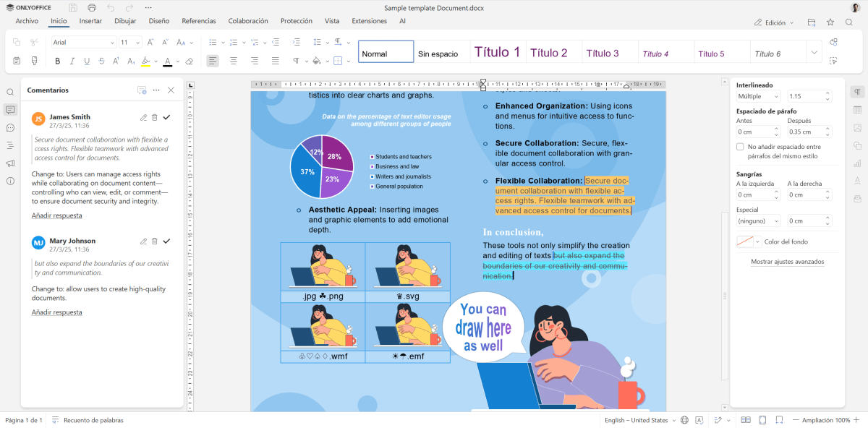Toggle justified text alignment
The width and height of the screenshot is (868, 428).
[x=276, y=61]
